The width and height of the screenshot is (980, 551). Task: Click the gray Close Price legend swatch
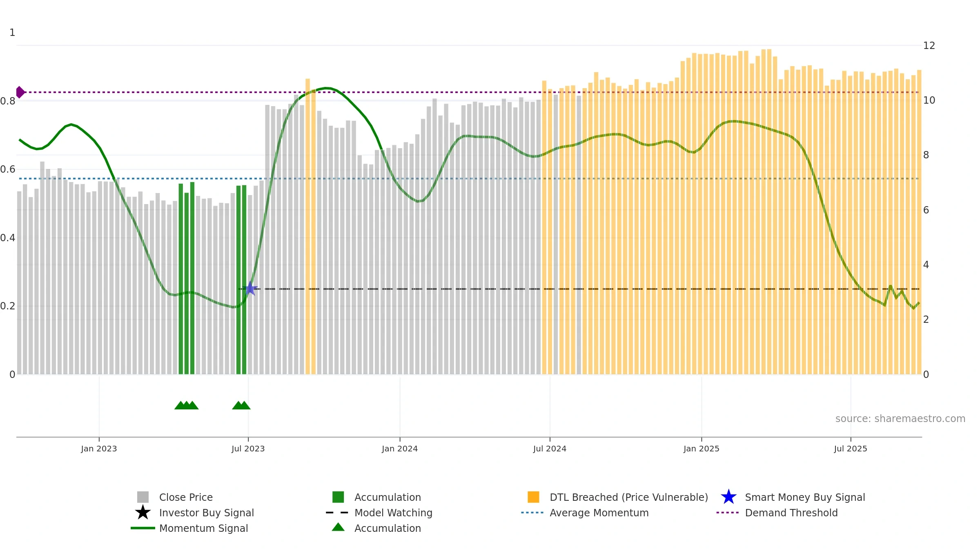143,497
